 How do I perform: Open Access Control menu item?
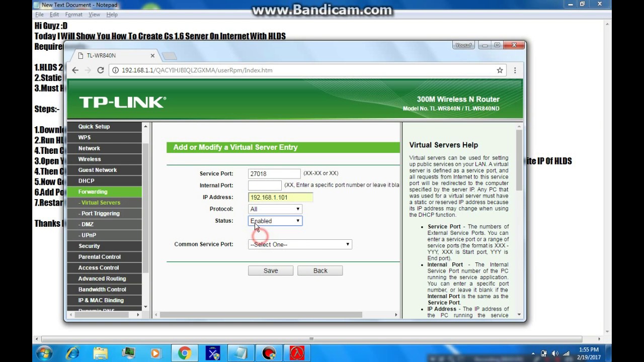tap(105, 268)
